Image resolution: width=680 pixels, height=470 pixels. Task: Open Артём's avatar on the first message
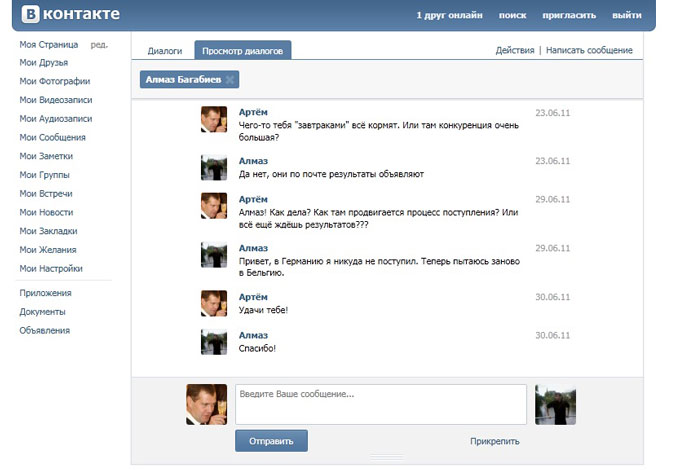pyautogui.click(x=214, y=120)
